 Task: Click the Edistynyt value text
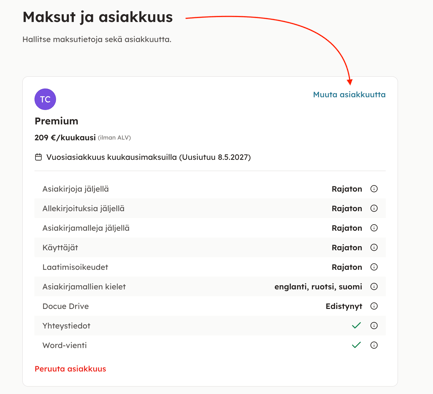[x=344, y=306]
